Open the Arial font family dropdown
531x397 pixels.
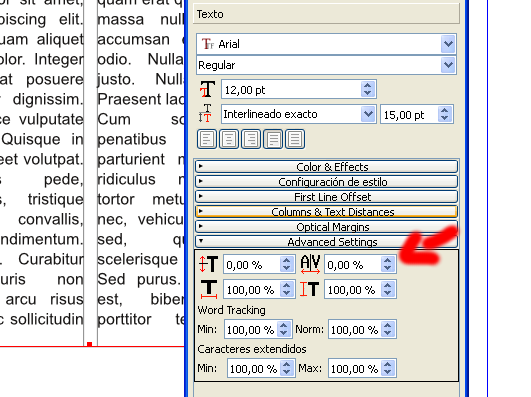click(448, 44)
